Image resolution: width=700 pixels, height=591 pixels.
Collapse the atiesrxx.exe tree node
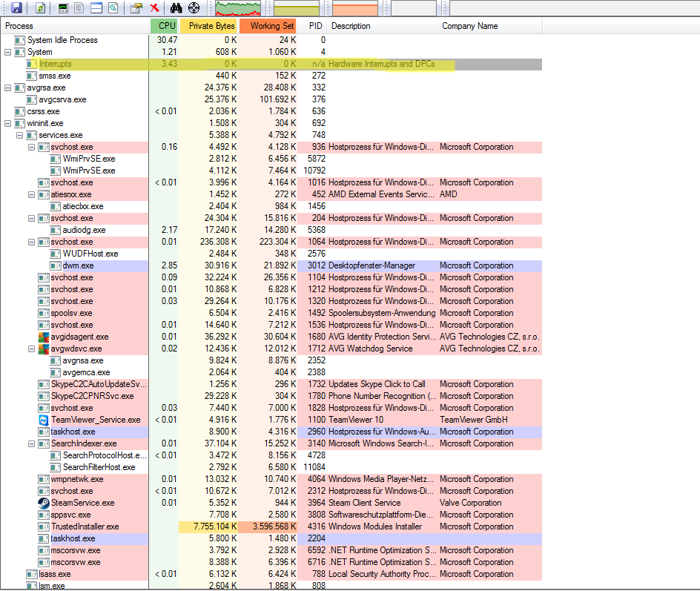pyautogui.click(x=32, y=194)
